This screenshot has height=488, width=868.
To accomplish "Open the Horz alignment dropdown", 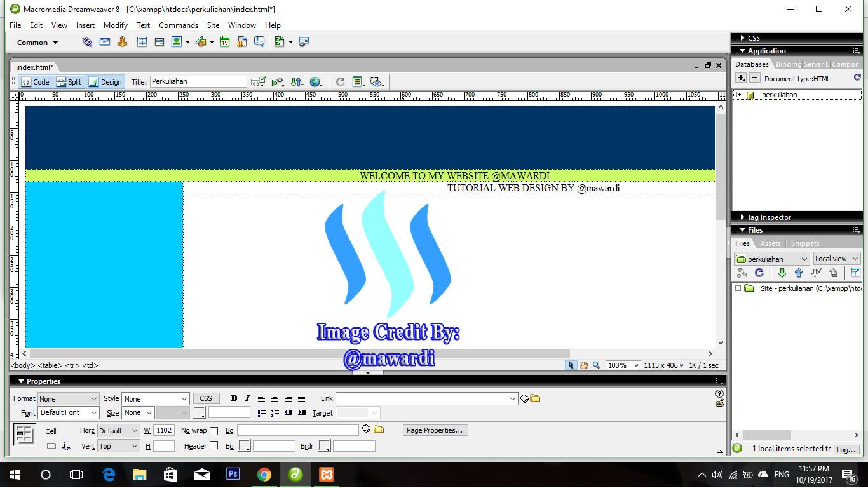I will tap(118, 431).
